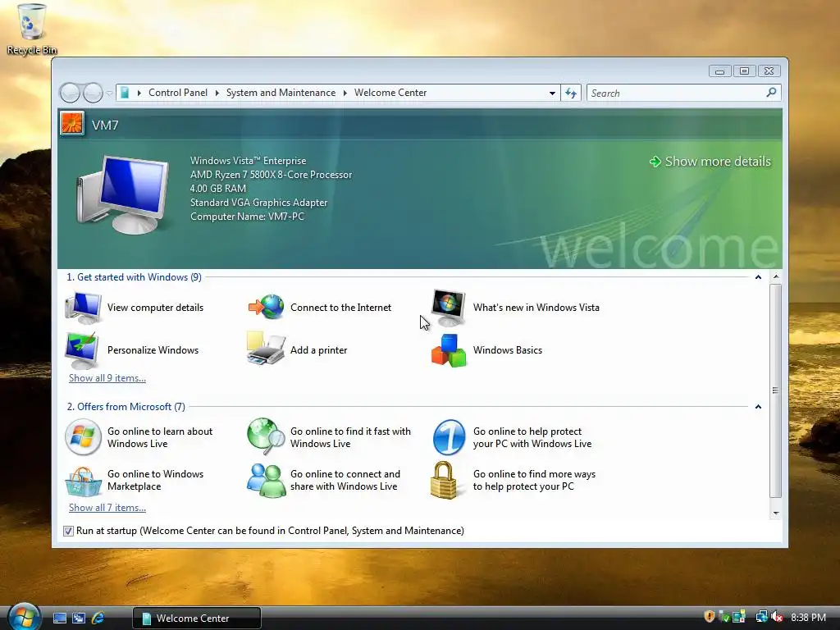Expand arrow after System and Maintenance breadcrumb
This screenshot has width=840, height=630.
point(345,94)
